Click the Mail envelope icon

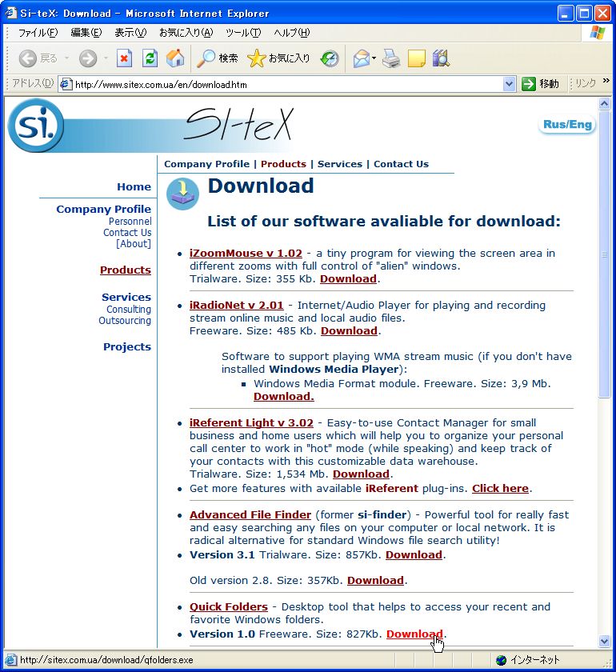362,58
